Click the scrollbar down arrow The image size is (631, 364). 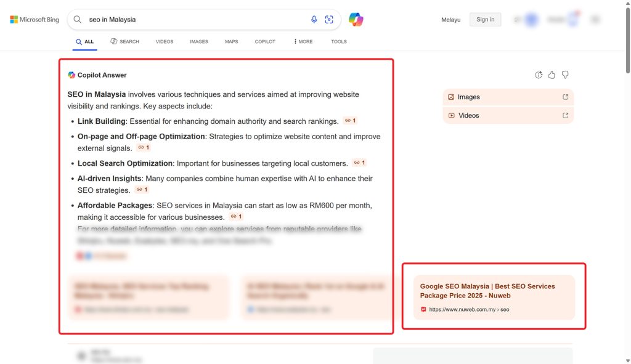tap(628, 361)
